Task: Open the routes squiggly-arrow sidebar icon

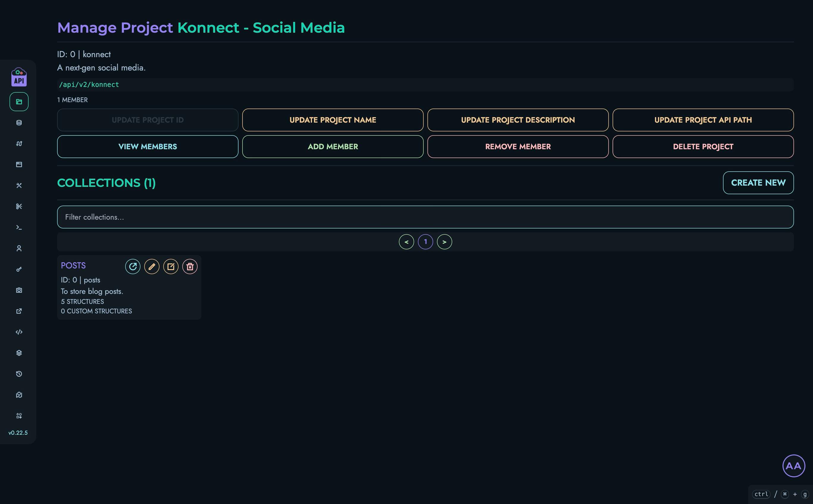Action: [19, 144]
